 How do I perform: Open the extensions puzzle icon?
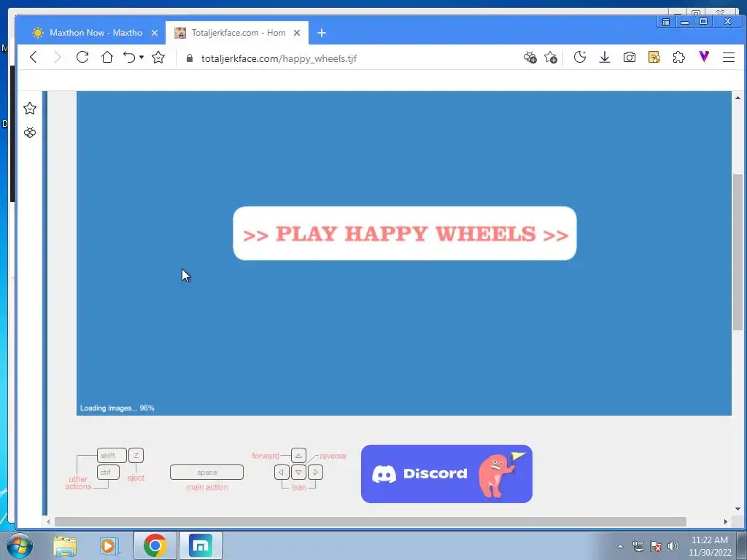pyautogui.click(x=679, y=58)
